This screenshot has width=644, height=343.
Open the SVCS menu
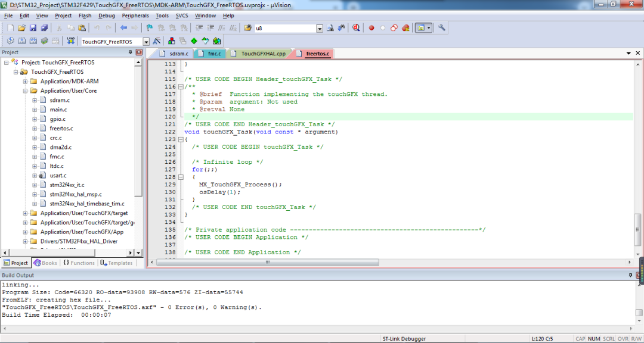(x=182, y=15)
